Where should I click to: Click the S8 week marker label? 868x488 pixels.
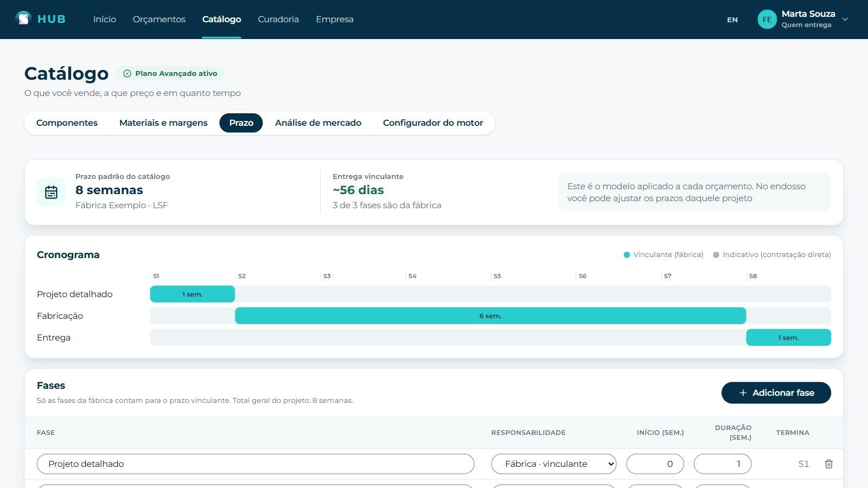coord(752,277)
